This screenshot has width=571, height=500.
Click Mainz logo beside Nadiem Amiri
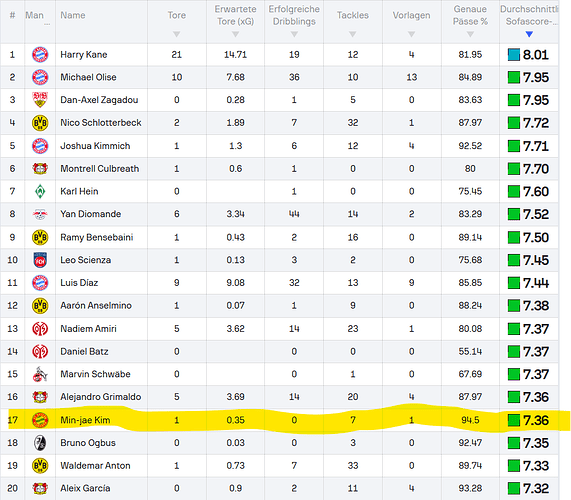click(40, 329)
